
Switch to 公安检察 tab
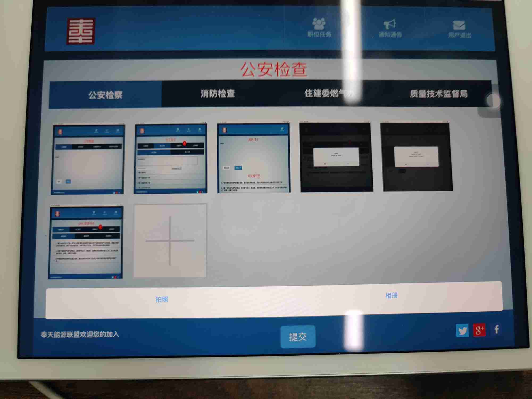105,95
